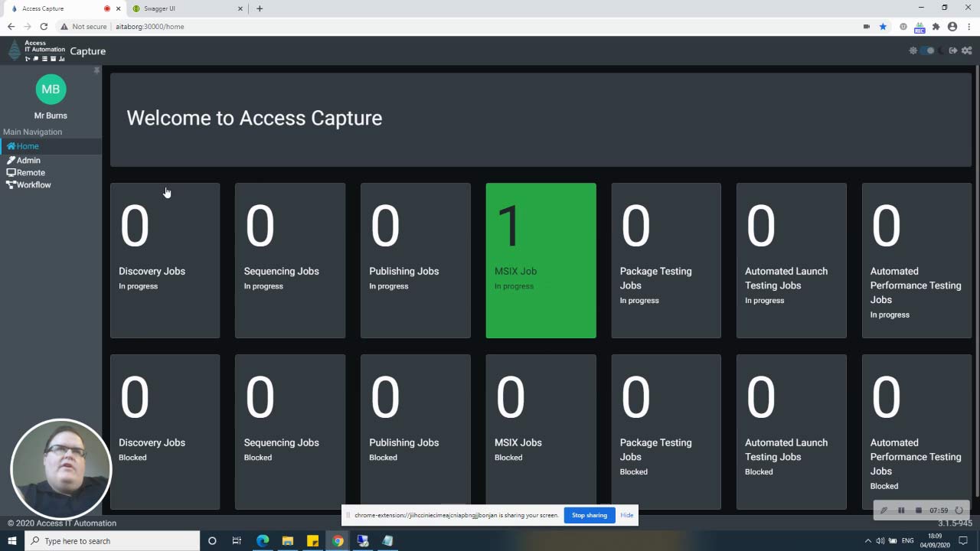The width and height of the screenshot is (980, 551).
Task: Select Admin in the main navigation
Action: (25, 160)
